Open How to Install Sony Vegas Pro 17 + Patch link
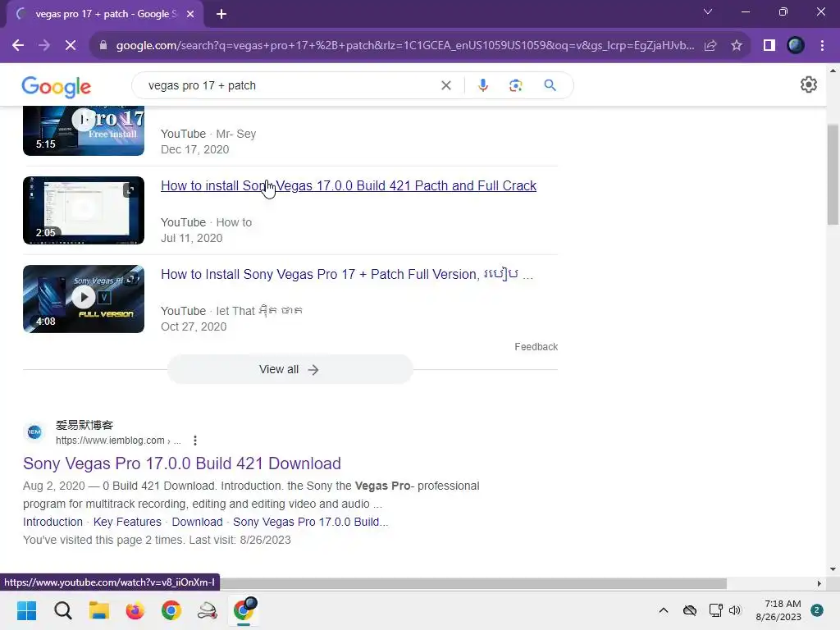 coord(347,274)
